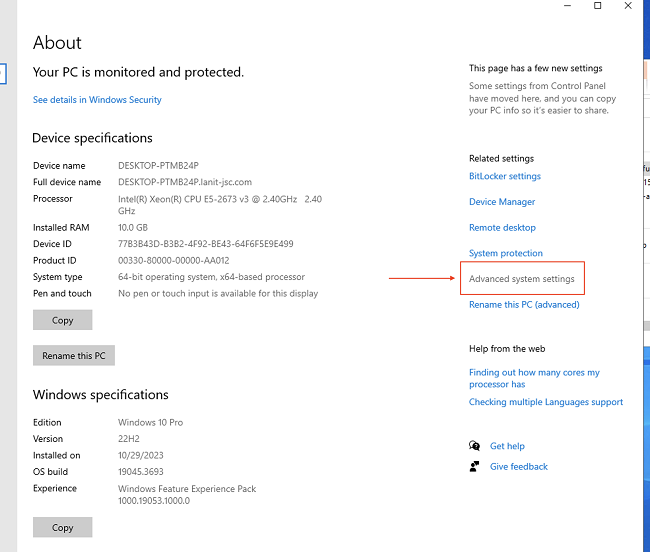Screen dimensions: 650x552
Task: Click the Experience label
Action: [x=55, y=488]
